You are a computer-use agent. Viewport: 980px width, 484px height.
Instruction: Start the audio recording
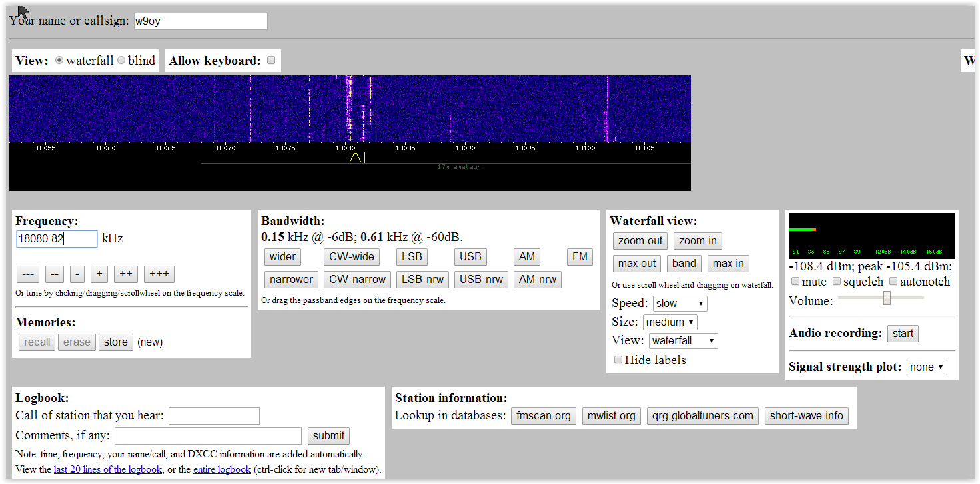[903, 334]
